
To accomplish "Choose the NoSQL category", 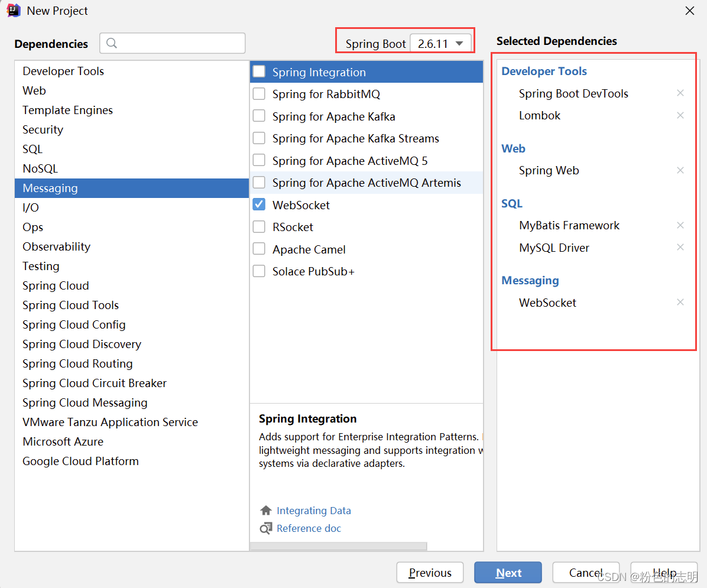I will point(132,168).
